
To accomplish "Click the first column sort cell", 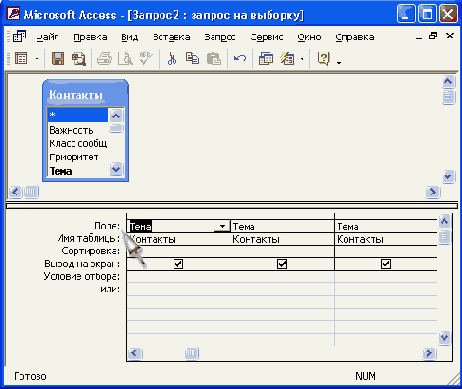I will tap(179, 252).
